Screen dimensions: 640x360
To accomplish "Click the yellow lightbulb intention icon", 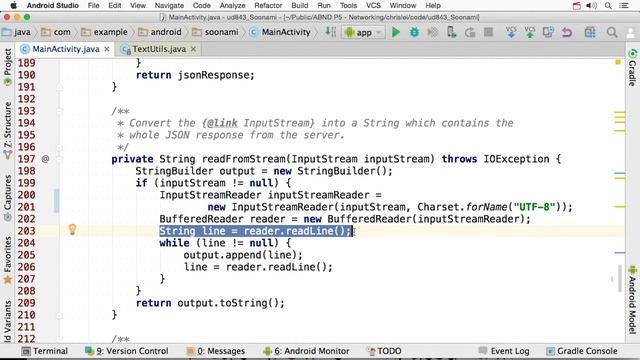I will 72,230.
